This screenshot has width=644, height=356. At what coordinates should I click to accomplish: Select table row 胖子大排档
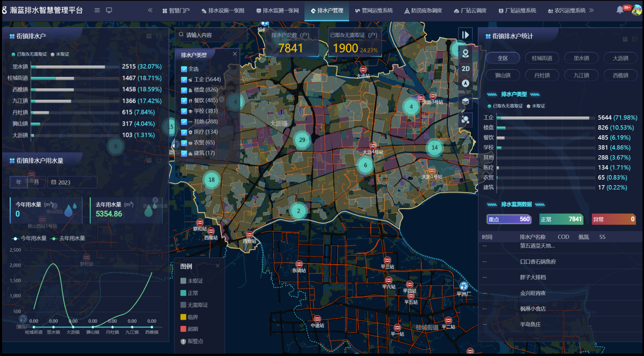(x=559, y=277)
